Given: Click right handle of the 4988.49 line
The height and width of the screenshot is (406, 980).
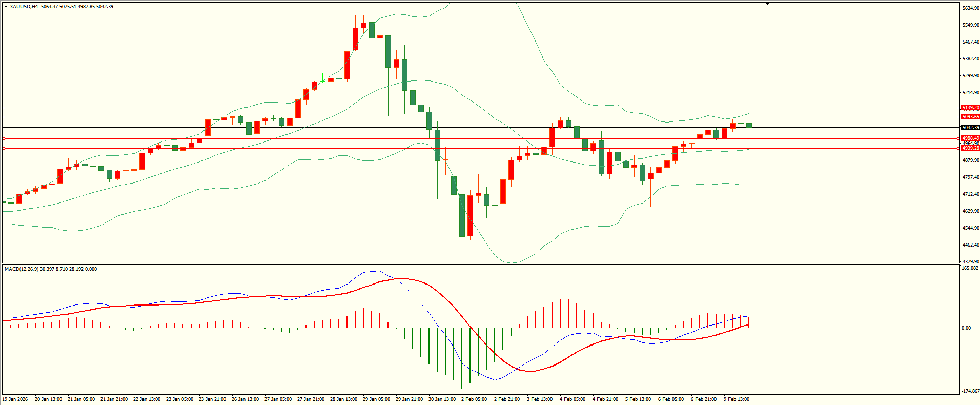Looking at the screenshot, I should [x=958, y=138].
